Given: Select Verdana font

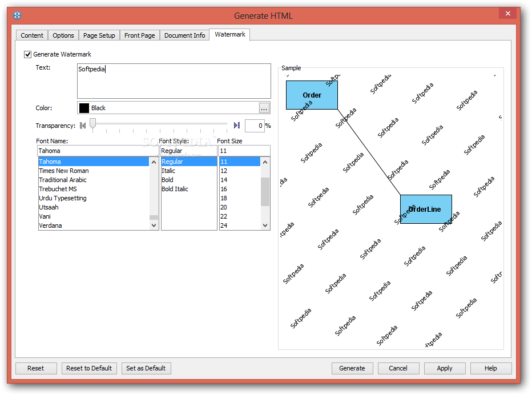Looking at the screenshot, I should [94, 225].
